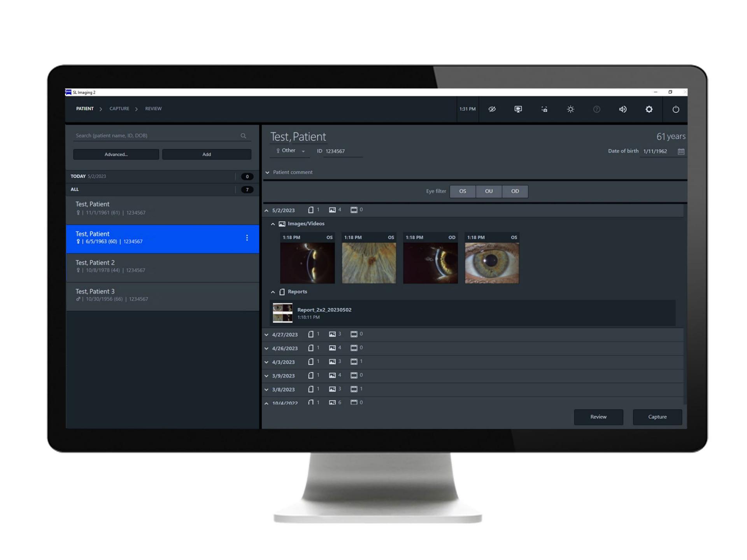Click the settings gear icon in toolbar
This screenshot has width=747, height=560.
[x=650, y=109]
